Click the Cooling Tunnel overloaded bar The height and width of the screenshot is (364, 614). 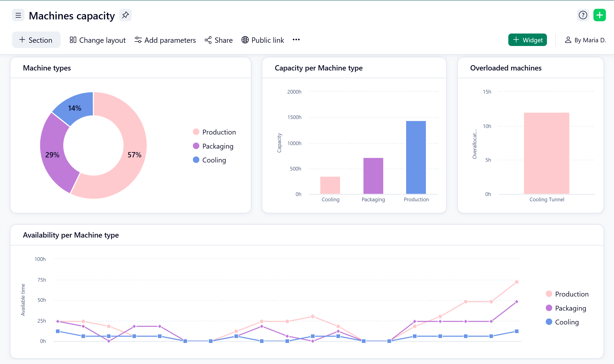[x=546, y=153]
